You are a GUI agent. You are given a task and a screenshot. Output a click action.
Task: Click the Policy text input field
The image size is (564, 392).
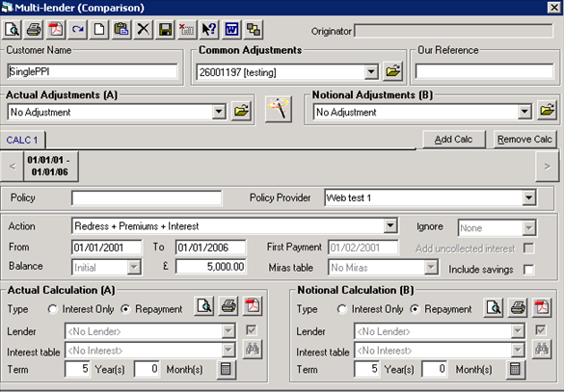click(147, 198)
